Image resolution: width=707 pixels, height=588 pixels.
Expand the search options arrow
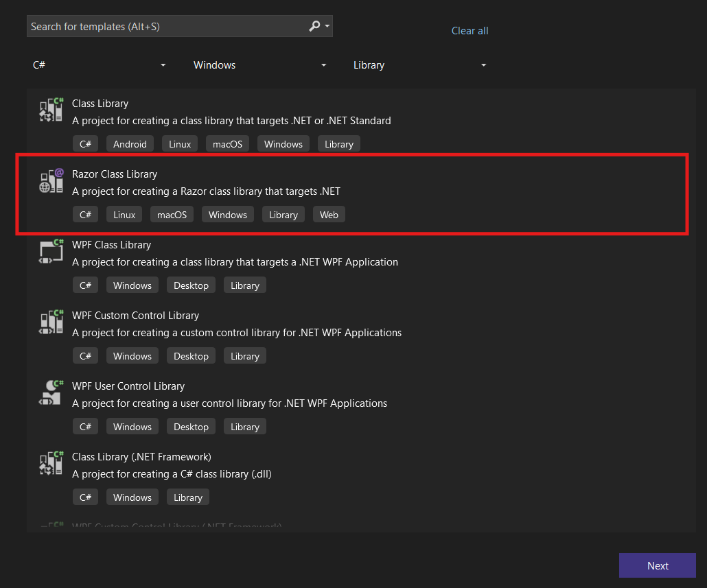(x=327, y=26)
